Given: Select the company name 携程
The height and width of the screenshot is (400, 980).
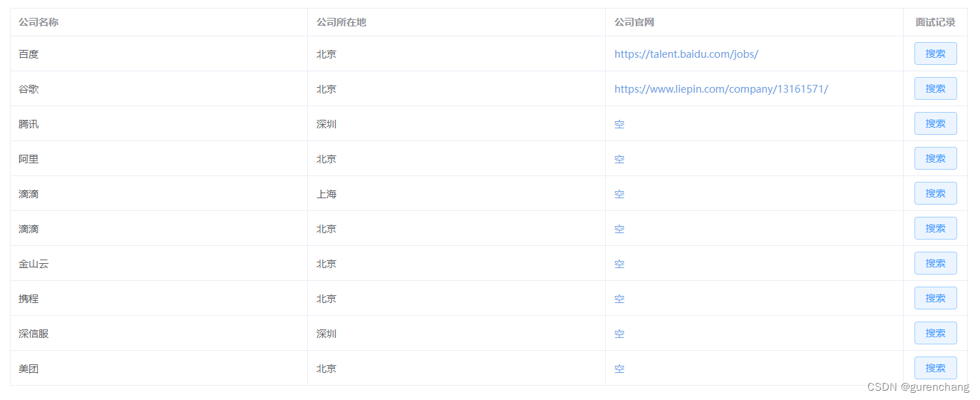Looking at the screenshot, I should tap(29, 299).
